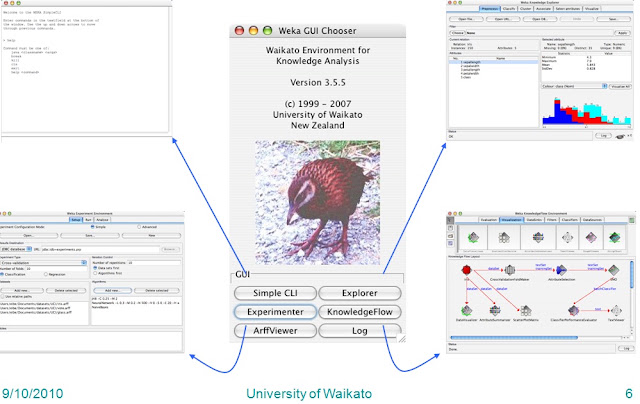Open ArffViewer from the GUI Chooser
Image resolution: width=640 pixels, height=404 pixels.
coord(275,331)
